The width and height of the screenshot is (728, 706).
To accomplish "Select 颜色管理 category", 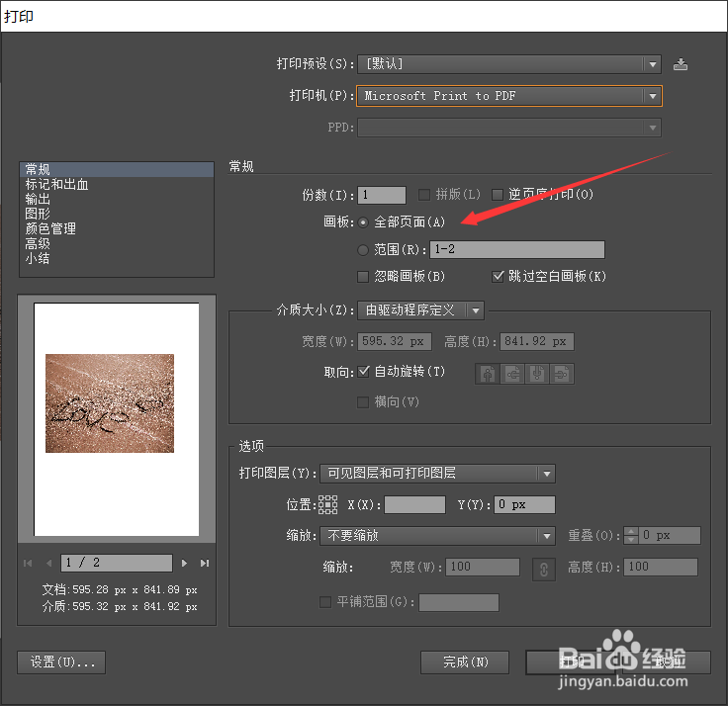I will [x=117, y=228].
